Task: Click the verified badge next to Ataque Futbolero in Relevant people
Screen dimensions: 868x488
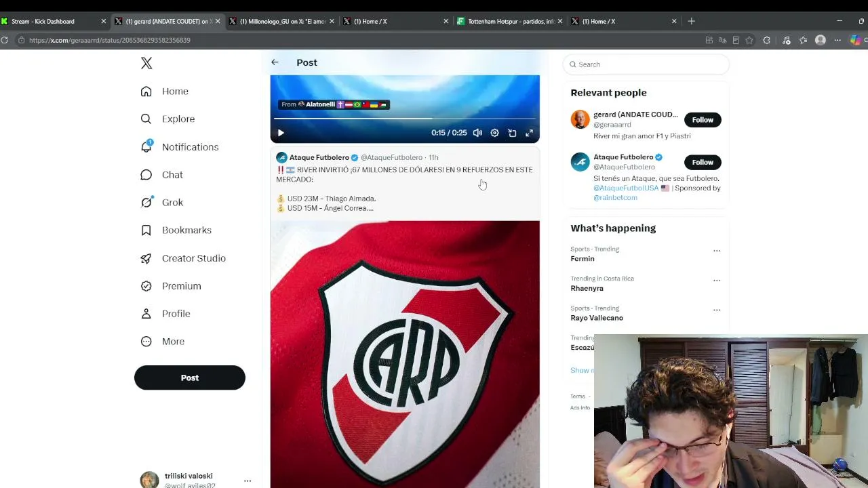Action: click(658, 157)
